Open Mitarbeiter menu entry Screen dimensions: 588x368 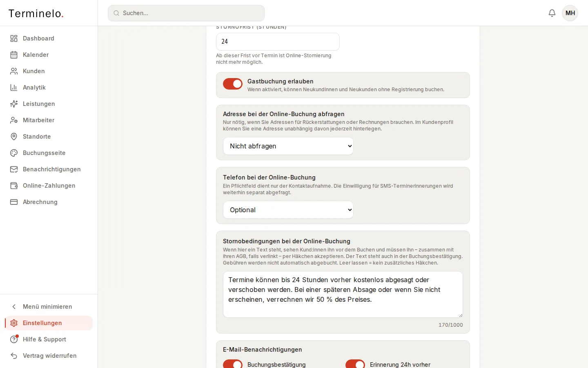tap(49, 120)
